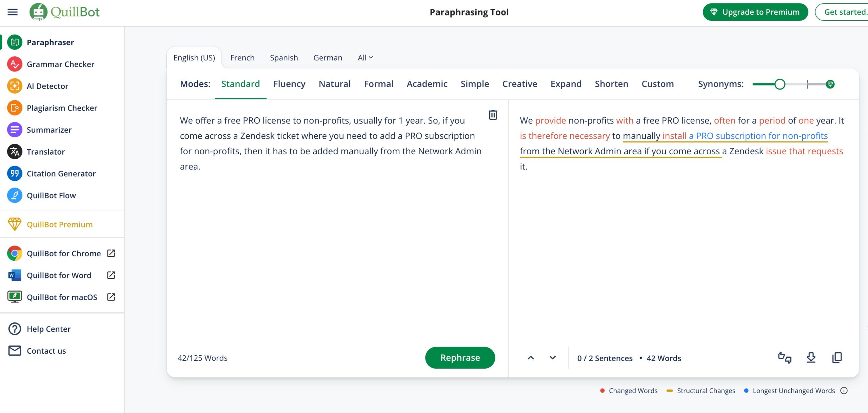Screen dimensions: 868x413
Task: Click the QuillBot Flow sidebar icon
Action: (x=14, y=195)
